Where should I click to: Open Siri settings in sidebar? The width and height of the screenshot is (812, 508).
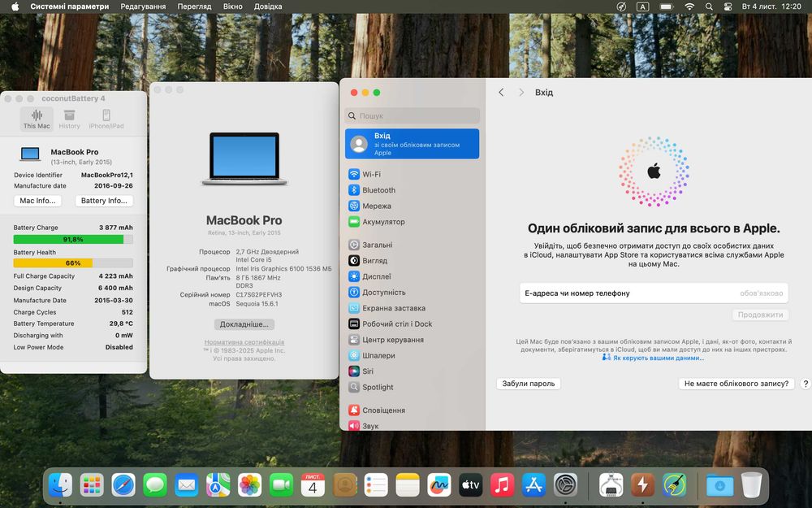(x=412, y=371)
